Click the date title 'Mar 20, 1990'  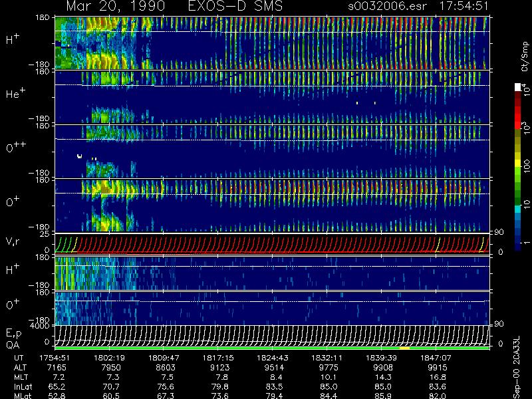[x=115, y=6]
